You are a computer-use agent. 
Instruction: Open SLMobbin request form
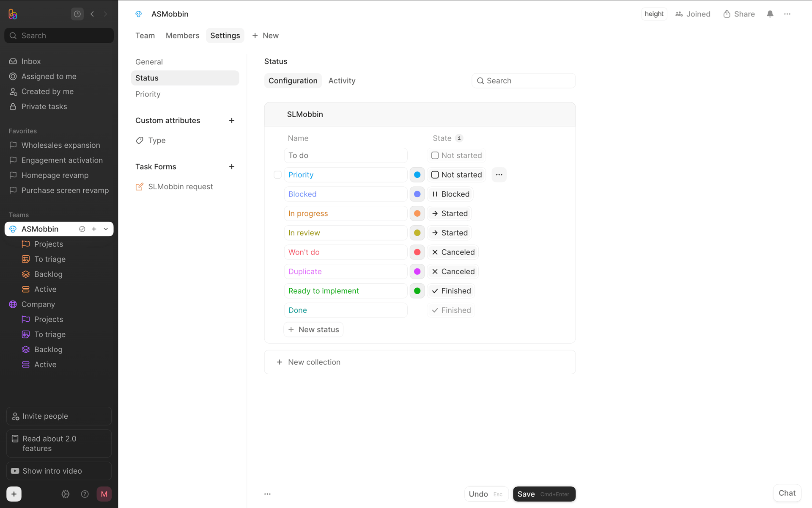[x=185, y=187]
